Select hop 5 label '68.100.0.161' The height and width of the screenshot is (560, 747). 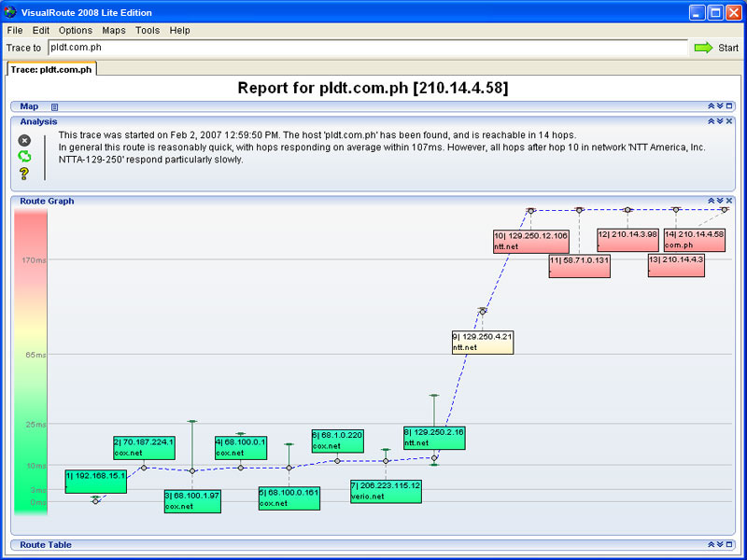click(289, 498)
